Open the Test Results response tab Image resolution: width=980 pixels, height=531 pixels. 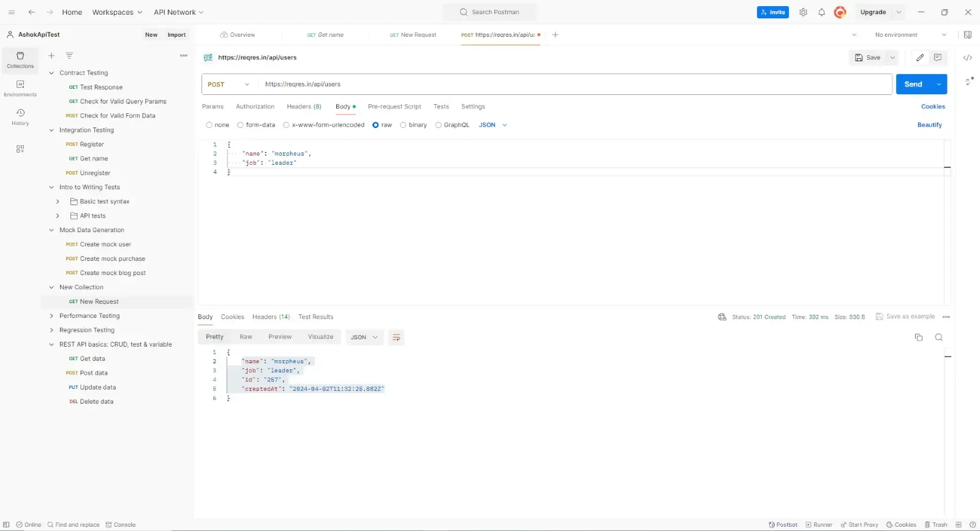[315, 317]
